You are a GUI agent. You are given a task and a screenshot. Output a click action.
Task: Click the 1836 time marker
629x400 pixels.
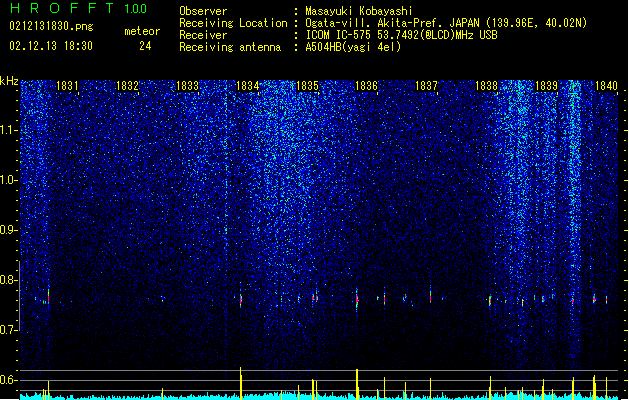366,86
